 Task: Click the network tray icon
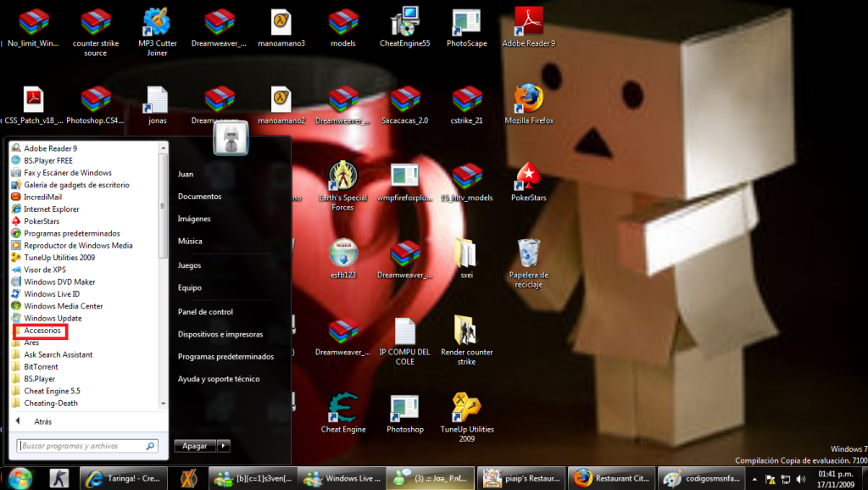[786, 479]
